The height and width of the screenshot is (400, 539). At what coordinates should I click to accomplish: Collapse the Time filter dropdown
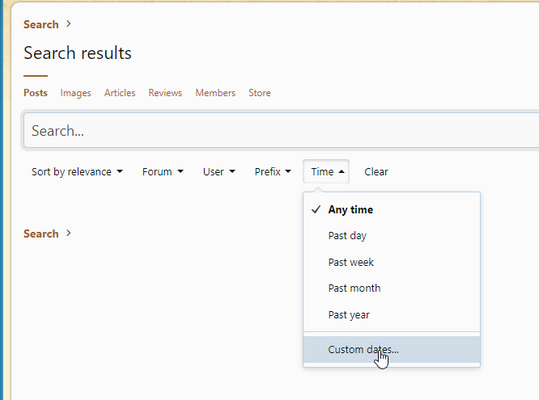coord(326,171)
